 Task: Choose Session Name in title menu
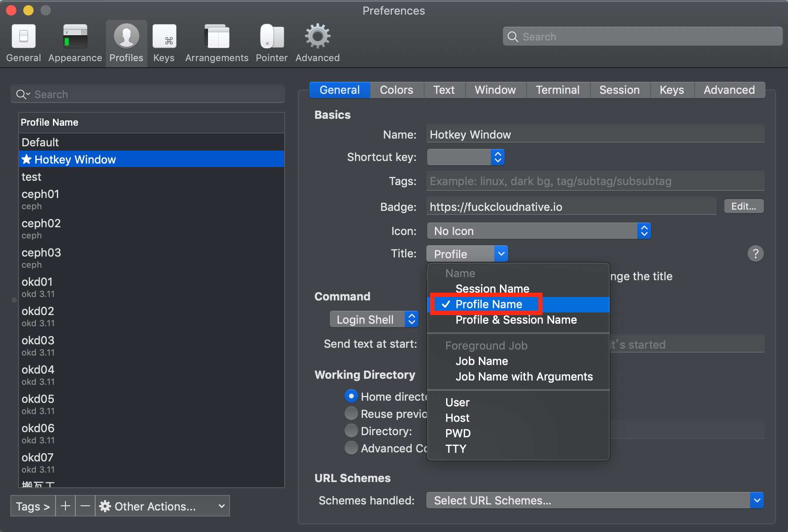tap(518, 289)
